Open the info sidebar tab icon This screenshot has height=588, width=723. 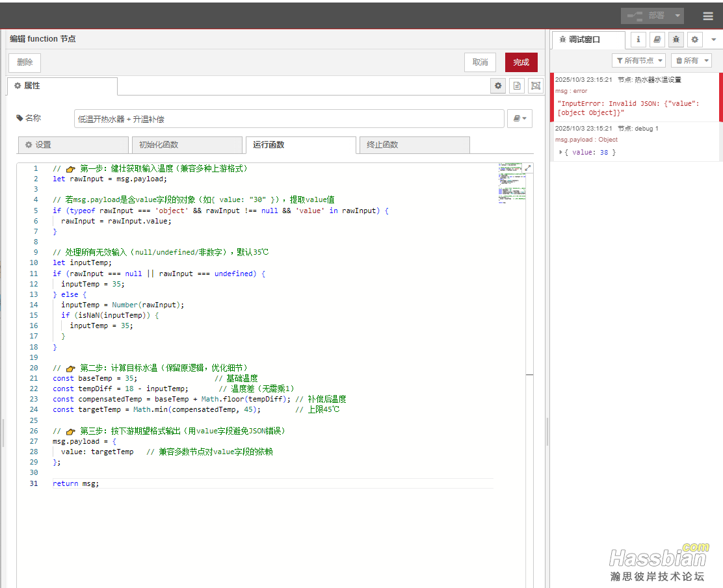click(x=638, y=40)
